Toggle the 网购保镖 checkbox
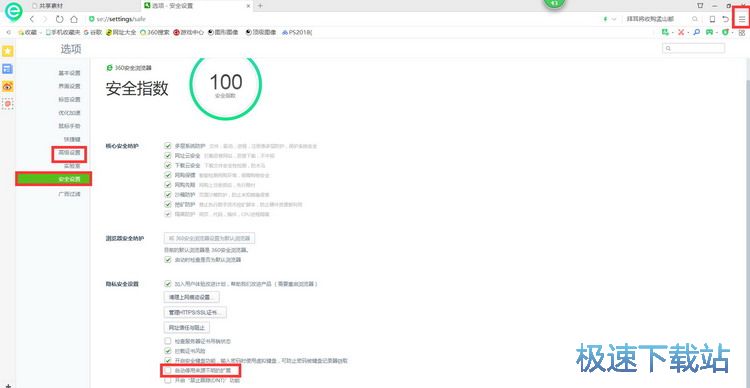 pos(167,175)
